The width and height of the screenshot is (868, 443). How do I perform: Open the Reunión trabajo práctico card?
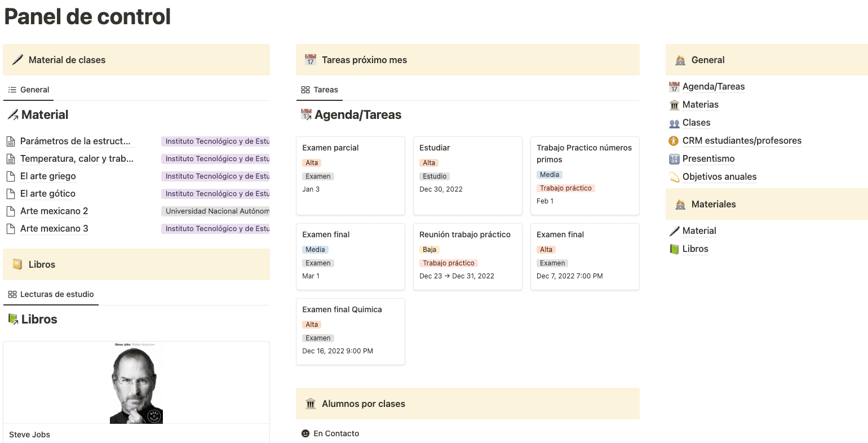tap(467, 256)
